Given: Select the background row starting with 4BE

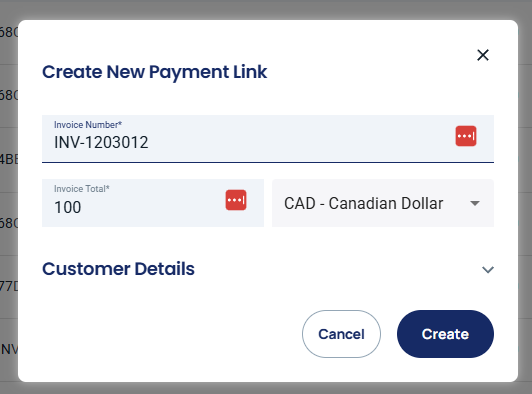Looking at the screenshot, I should 9,160.
